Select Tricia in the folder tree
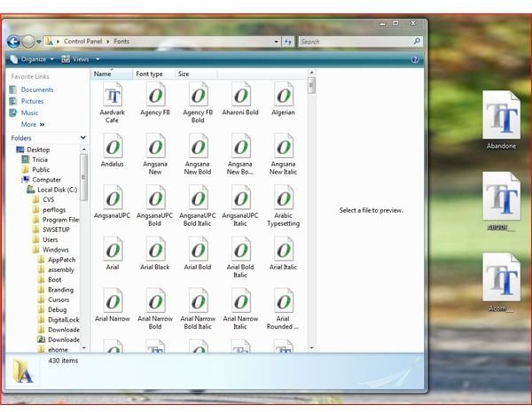Viewport: 532px width, 412px height. 40,159
